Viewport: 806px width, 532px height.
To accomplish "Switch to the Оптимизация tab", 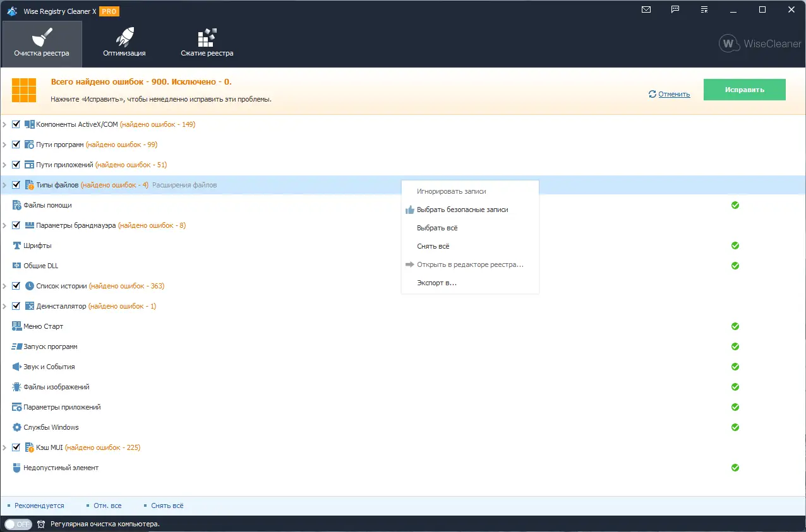I will pos(124,44).
